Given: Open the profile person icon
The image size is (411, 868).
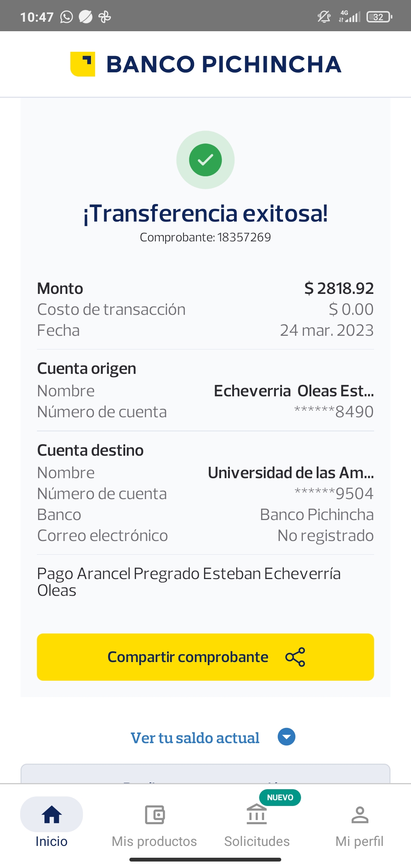Looking at the screenshot, I should click(360, 815).
